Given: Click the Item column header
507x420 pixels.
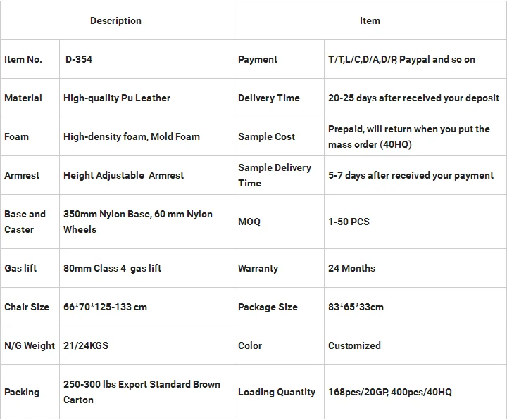Looking at the screenshot, I should tap(370, 20).
